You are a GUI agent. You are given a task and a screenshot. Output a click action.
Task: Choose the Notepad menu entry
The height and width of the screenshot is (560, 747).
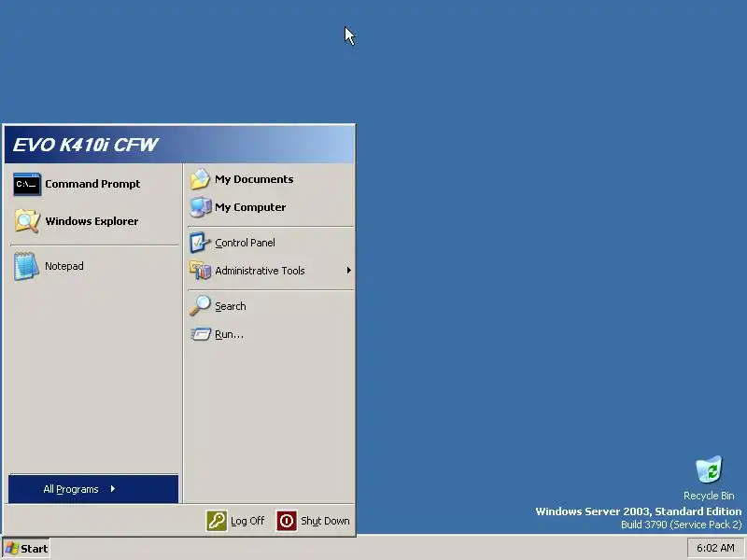coord(64,266)
